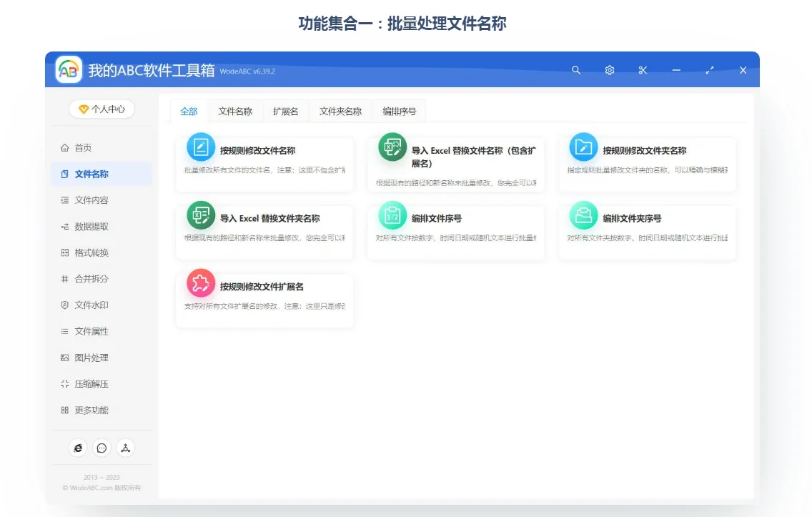Open 图片处理 from the sidebar

[x=90, y=358]
